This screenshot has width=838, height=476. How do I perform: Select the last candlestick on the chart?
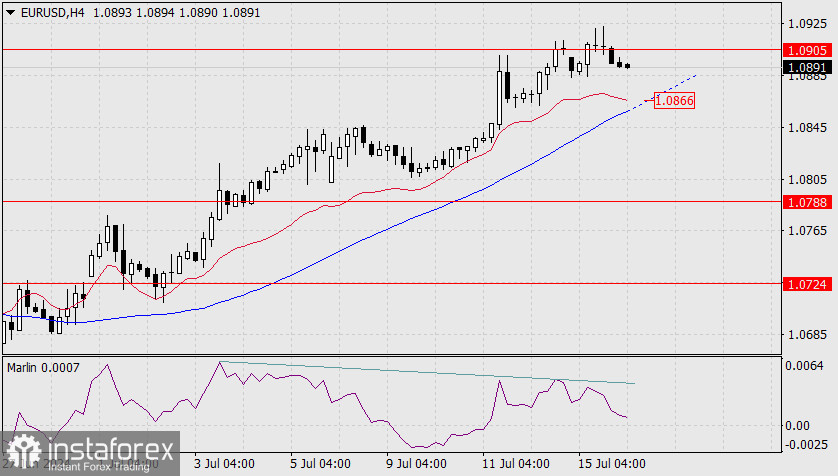627,66
